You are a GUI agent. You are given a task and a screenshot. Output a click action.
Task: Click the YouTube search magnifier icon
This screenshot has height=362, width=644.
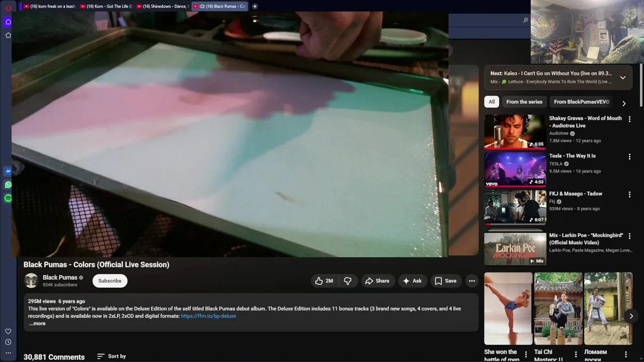[x=525, y=20]
